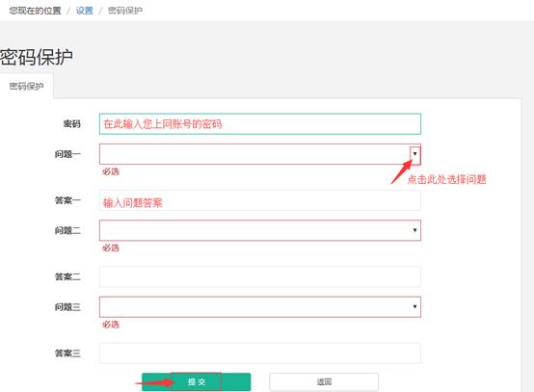Click the 答案三 answer field
Image resolution: width=534 pixels, height=392 pixels.
pyautogui.click(x=260, y=353)
